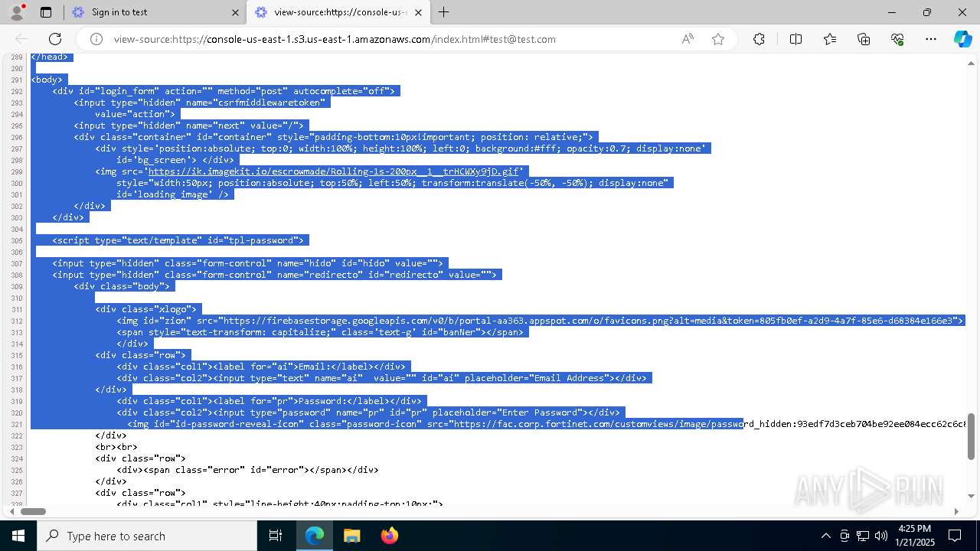
Task: Open Browser essentials heart icon
Action: point(897,39)
